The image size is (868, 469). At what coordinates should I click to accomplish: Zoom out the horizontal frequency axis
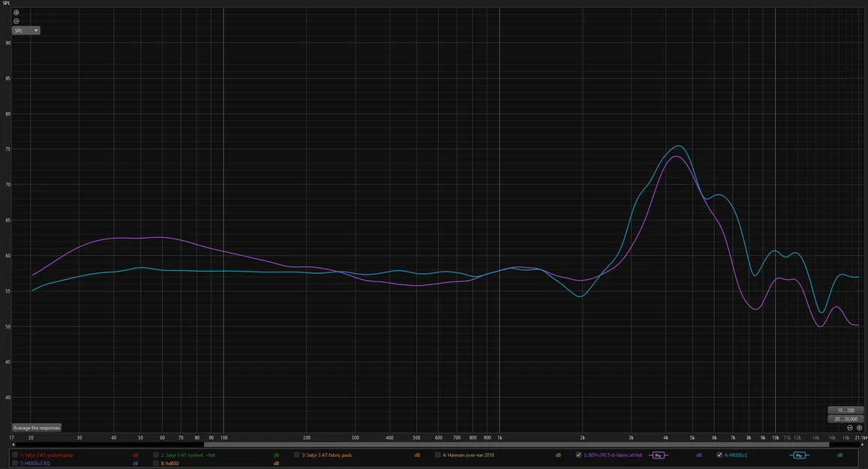(850, 428)
